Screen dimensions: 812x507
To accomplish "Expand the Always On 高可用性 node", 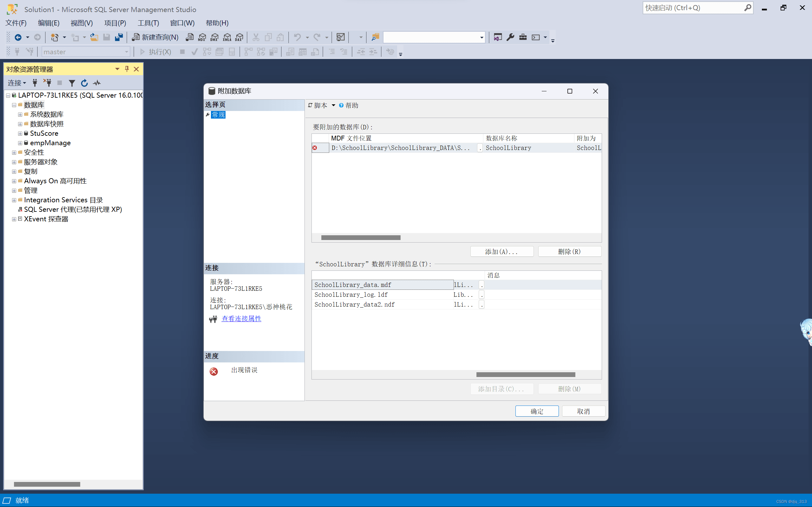I will click(14, 181).
